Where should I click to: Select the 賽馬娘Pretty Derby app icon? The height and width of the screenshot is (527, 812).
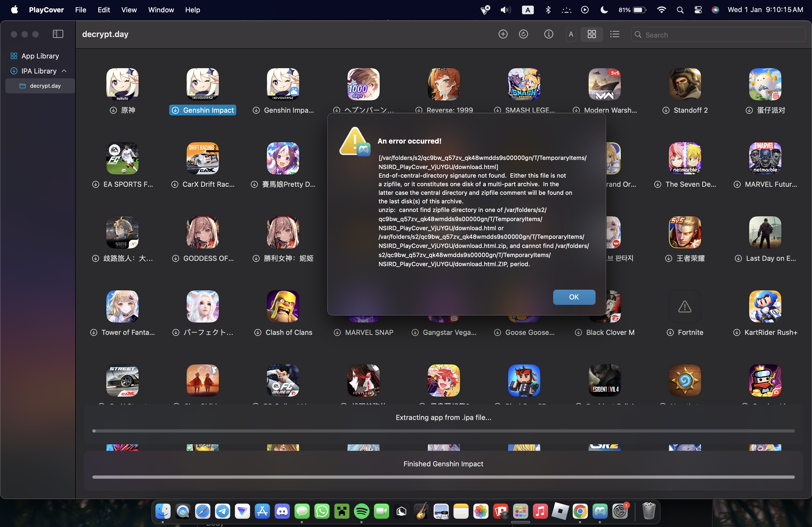coord(283,158)
